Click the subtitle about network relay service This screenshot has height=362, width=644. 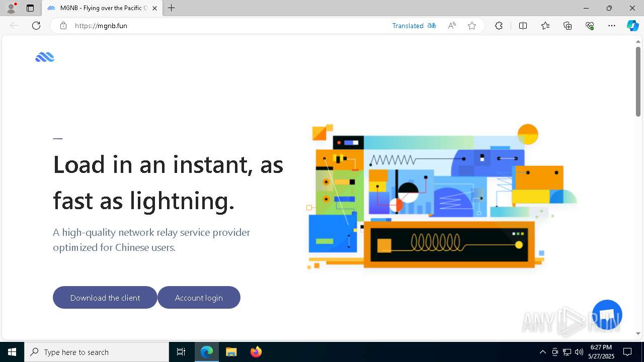point(151,240)
